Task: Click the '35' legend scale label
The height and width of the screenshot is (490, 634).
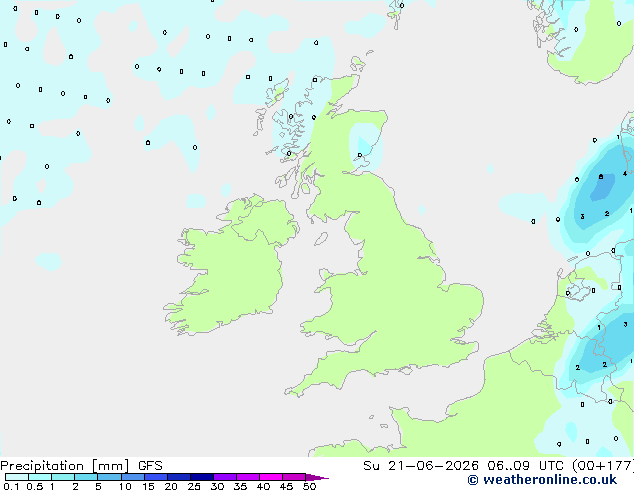Action: click(240, 486)
